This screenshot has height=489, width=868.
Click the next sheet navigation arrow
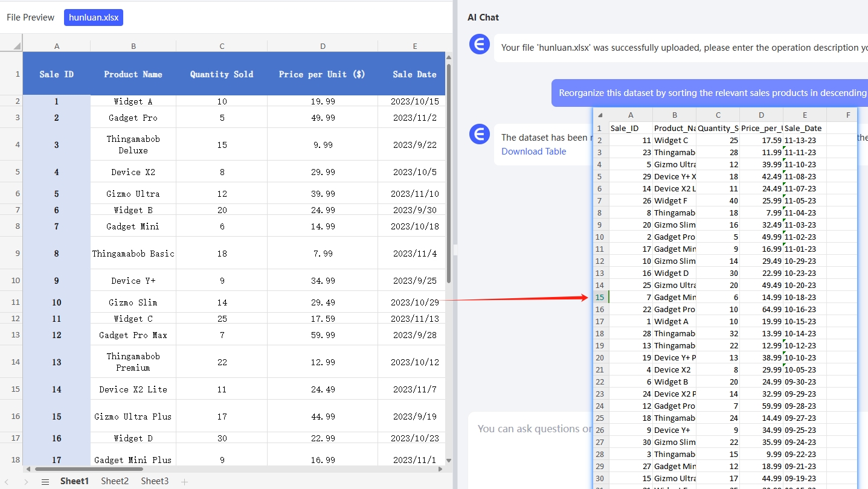[25, 481]
